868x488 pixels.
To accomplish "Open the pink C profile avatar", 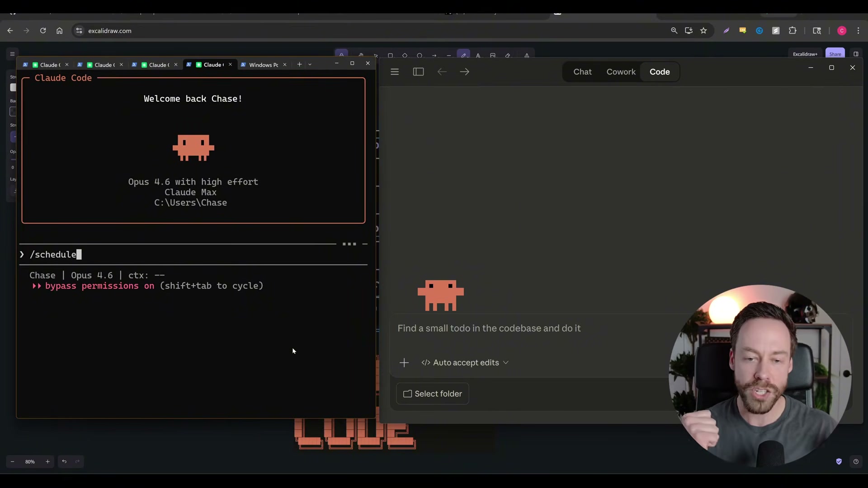I will coord(842,31).
